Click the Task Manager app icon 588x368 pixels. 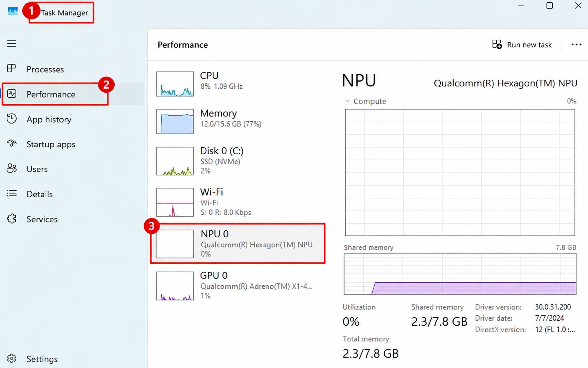click(x=13, y=11)
